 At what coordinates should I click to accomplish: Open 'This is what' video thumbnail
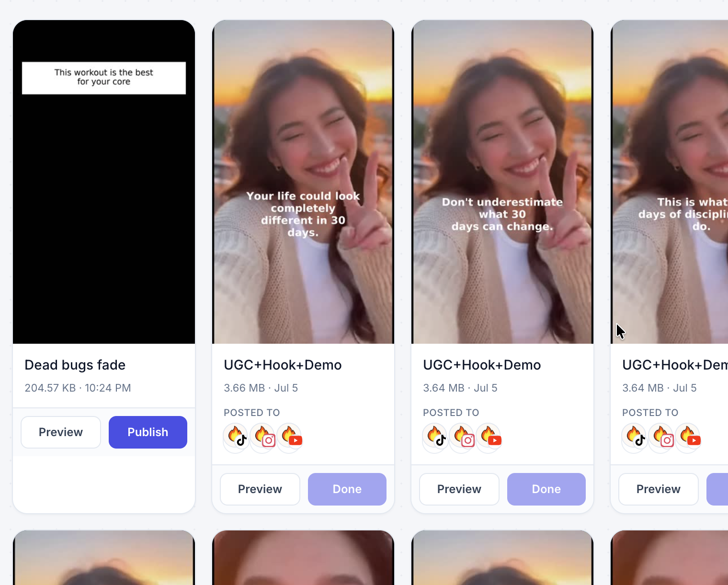click(x=670, y=182)
